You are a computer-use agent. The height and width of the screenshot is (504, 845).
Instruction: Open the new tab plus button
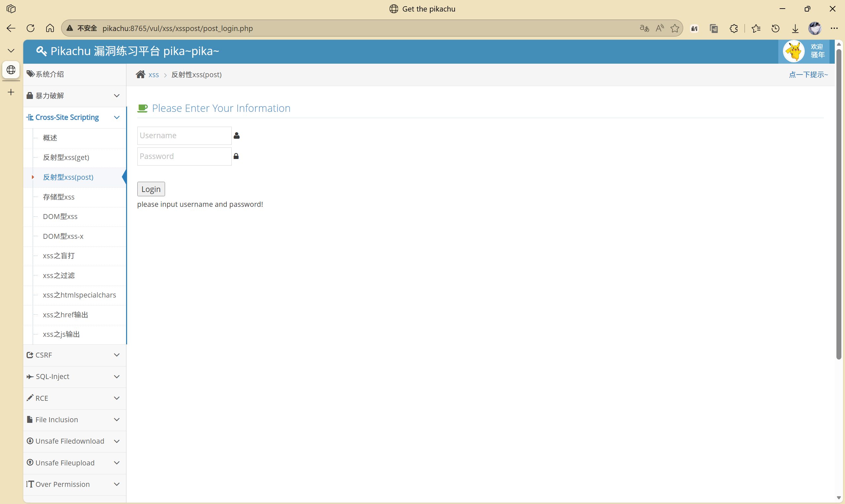pyautogui.click(x=11, y=92)
